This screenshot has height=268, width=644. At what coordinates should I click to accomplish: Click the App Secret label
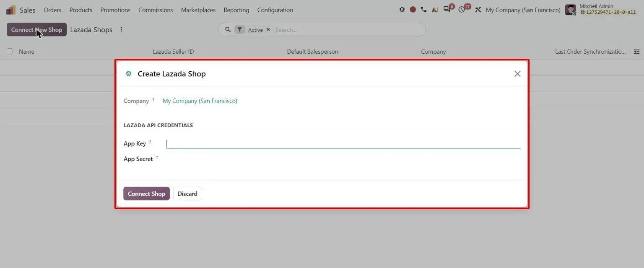(138, 159)
